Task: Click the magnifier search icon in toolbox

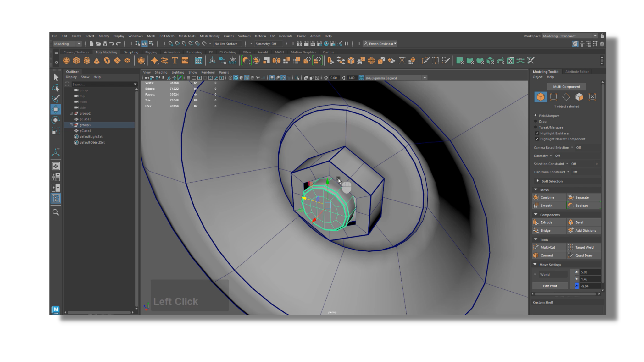Action: coord(56,212)
